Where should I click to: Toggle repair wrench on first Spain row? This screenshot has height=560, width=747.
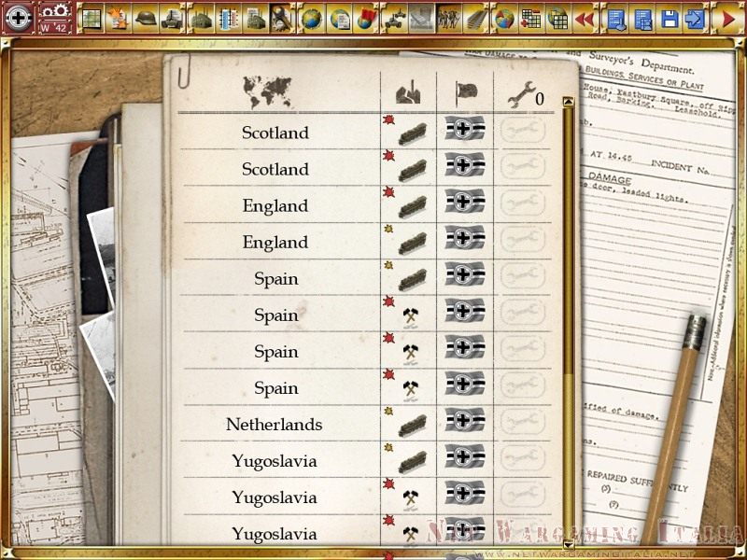point(522,278)
